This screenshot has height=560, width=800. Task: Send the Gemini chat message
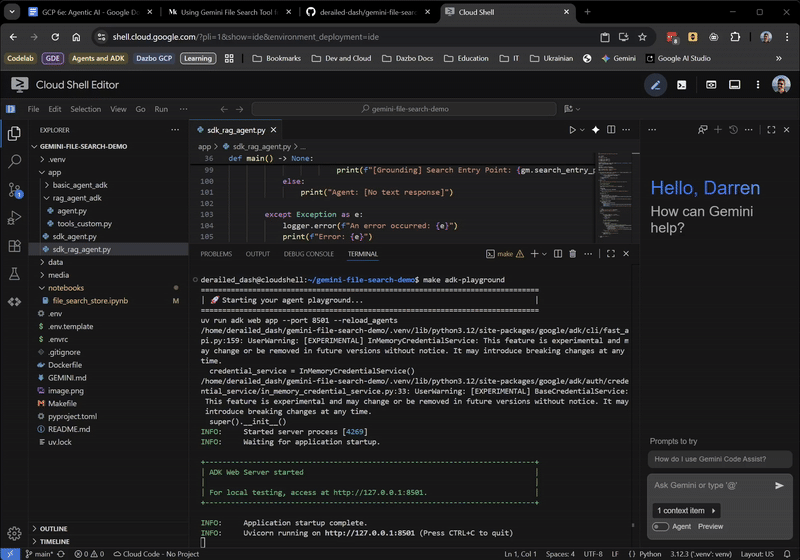click(780, 485)
